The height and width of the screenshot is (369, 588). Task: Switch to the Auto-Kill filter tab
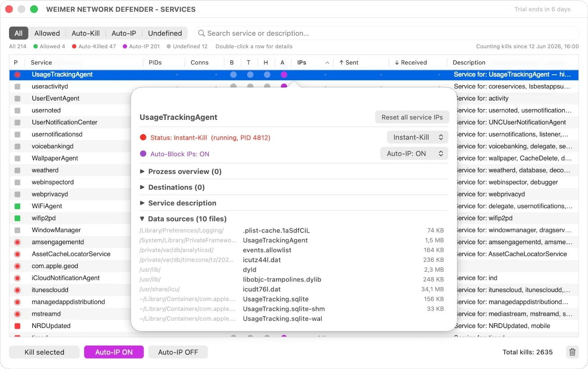(86, 33)
